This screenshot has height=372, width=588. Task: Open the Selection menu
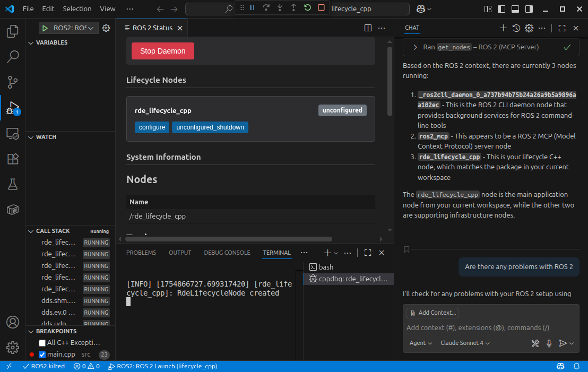77,8
